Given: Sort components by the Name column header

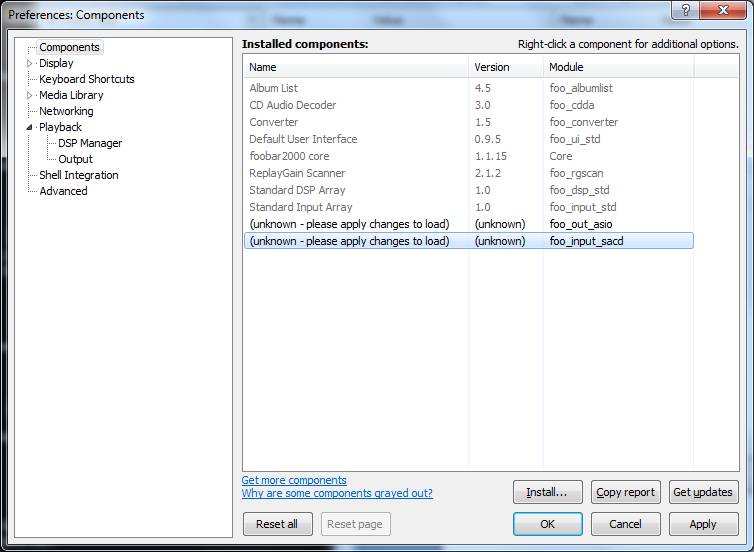Looking at the screenshot, I should (356, 67).
